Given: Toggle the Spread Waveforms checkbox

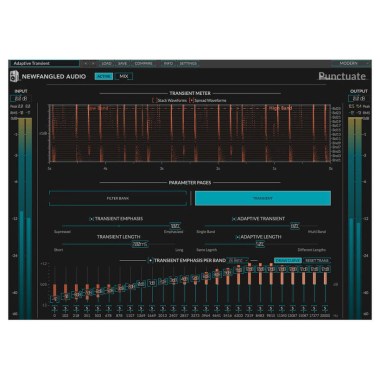Looking at the screenshot, I should 191,100.
